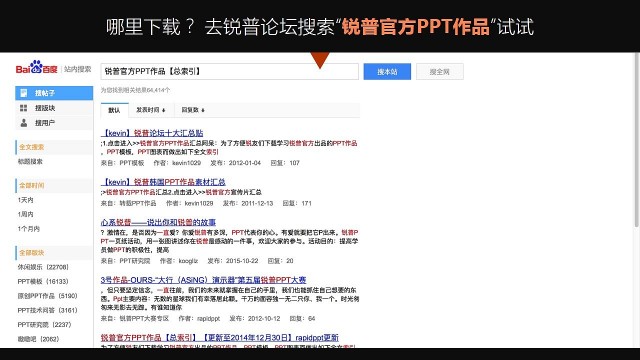The height and width of the screenshot is (360, 640).
Task: Filter results to 1个月内
Action: [29, 229]
